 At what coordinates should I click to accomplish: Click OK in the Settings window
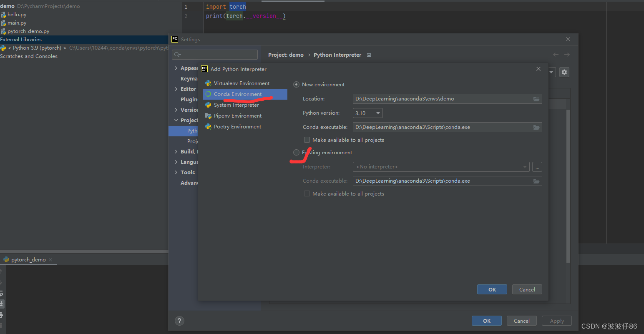487,321
